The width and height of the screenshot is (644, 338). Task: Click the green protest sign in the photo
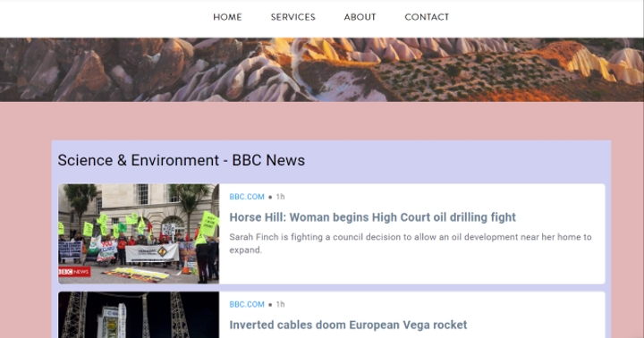click(209, 224)
